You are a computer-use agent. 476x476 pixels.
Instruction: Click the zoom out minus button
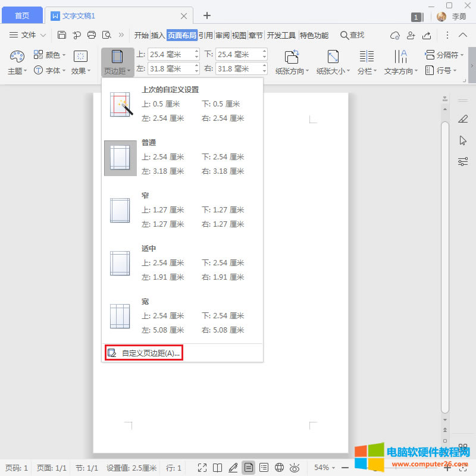345,468
